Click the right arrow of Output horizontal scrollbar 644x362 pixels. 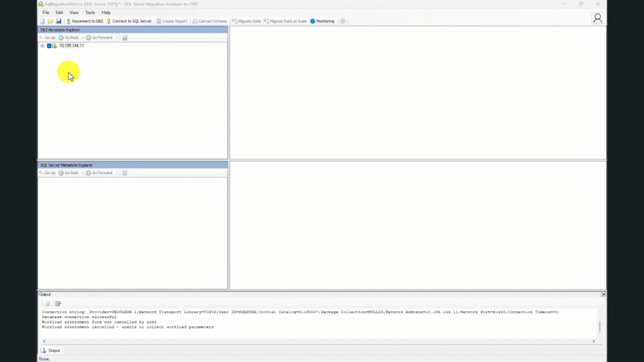pos(594,341)
